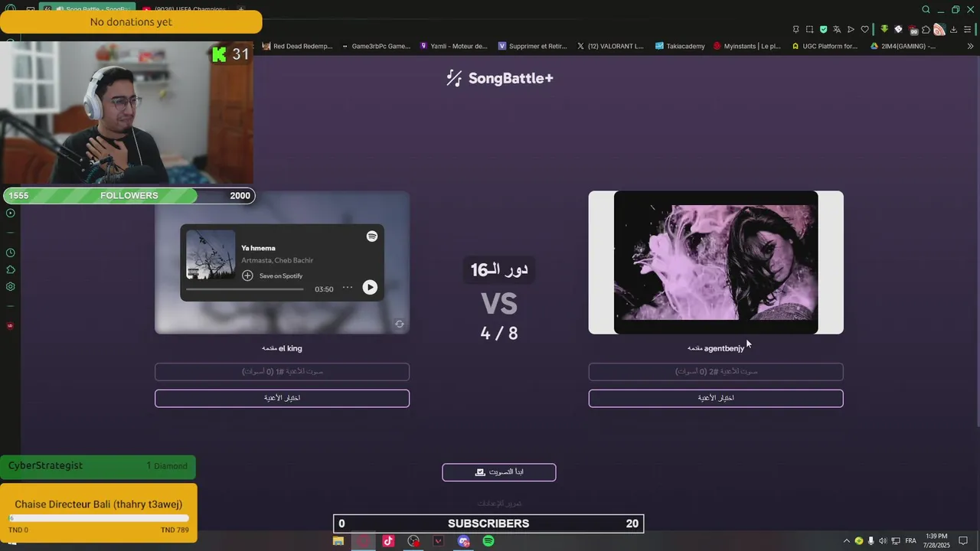Open File Explorer from taskbar
The width and height of the screenshot is (980, 551).
(x=338, y=541)
